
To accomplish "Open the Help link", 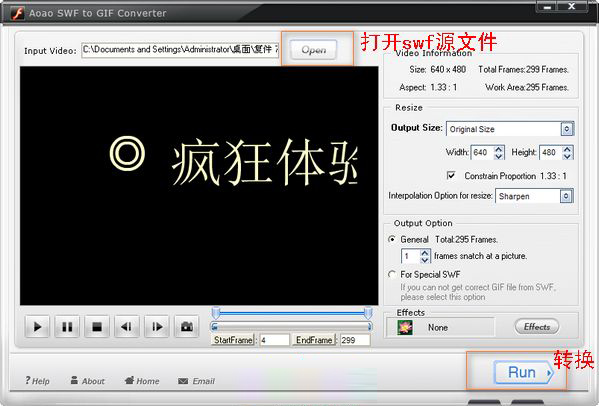I will click(37, 381).
